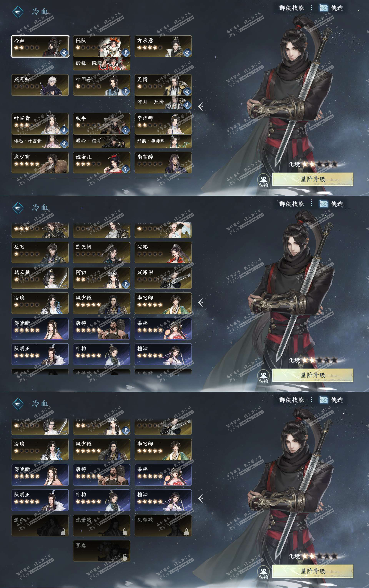Click the 觉 badge on 冷血 card
This screenshot has width=369, height=588.
(x=64, y=52)
